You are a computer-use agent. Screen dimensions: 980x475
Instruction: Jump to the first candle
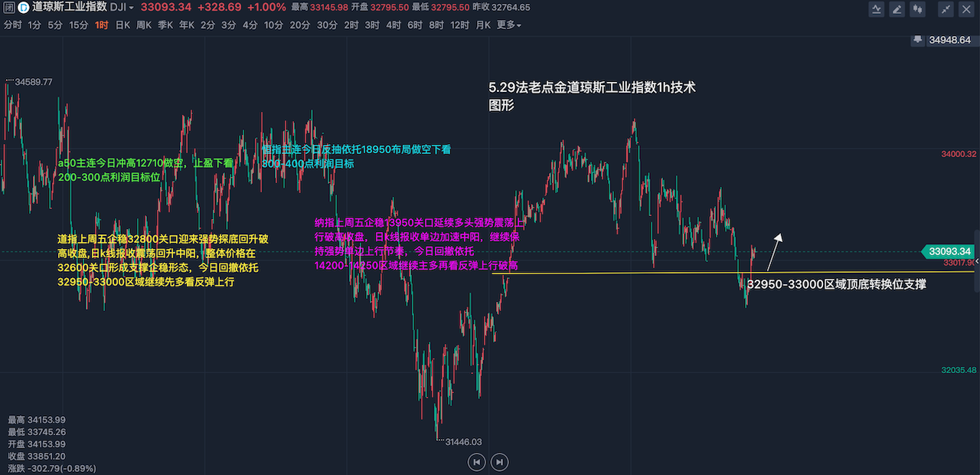[x=477, y=462]
